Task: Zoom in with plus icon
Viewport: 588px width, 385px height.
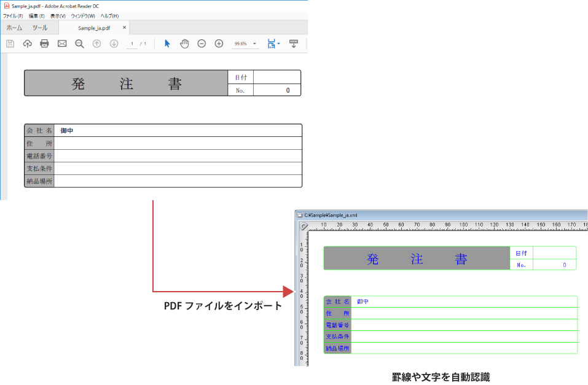Action: [219, 44]
